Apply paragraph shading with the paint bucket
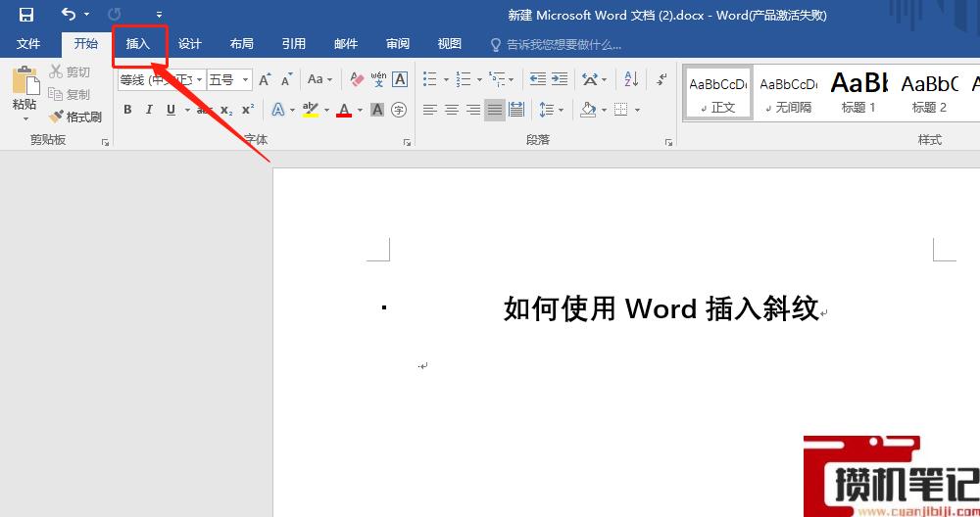Image resolution: width=980 pixels, height=517 pixels. [x=588, y=110]
